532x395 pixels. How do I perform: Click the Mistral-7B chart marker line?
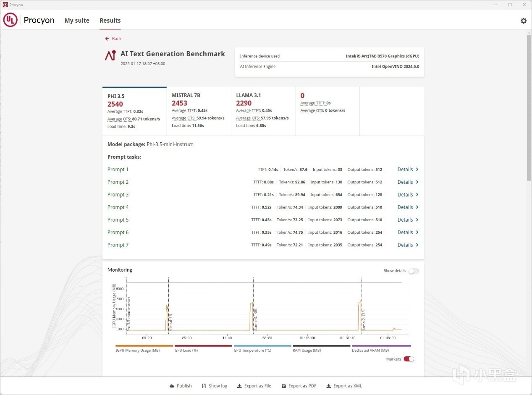(x=168, y=305)
